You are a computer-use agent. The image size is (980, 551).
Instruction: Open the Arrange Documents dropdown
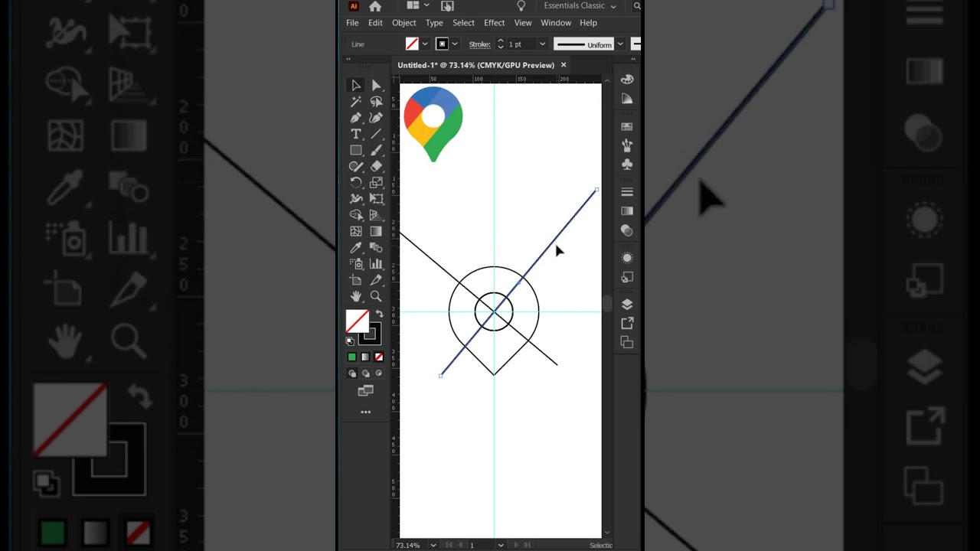418,5
